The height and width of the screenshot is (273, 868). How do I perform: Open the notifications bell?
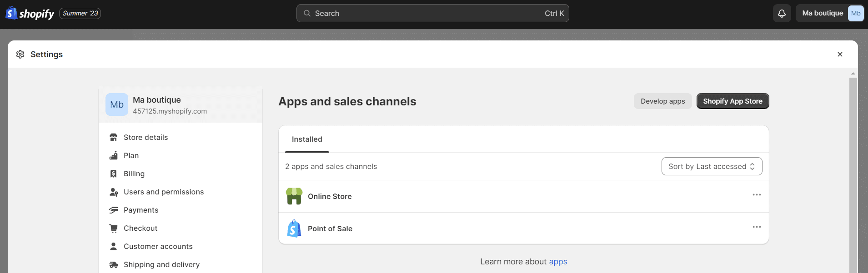click(x=782, y=14)
